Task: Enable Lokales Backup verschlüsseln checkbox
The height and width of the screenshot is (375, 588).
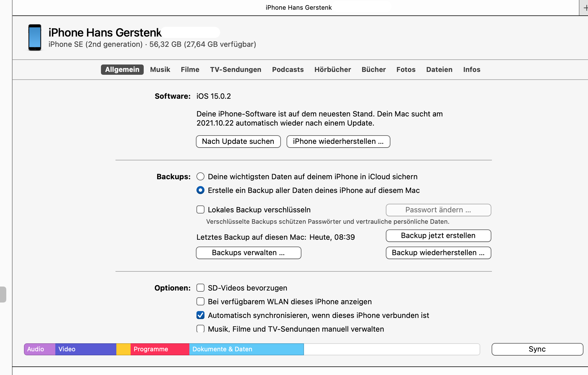Action: pos(200,210)
